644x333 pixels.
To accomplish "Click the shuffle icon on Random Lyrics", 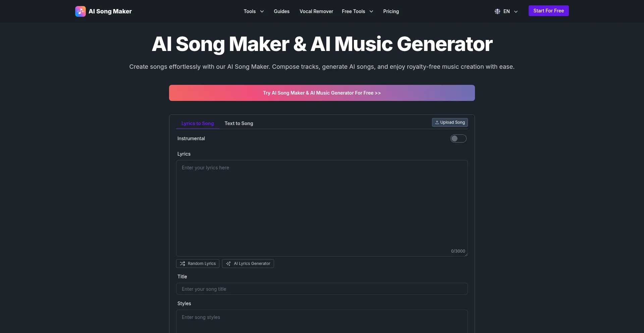I will click(x=182, y=264).
